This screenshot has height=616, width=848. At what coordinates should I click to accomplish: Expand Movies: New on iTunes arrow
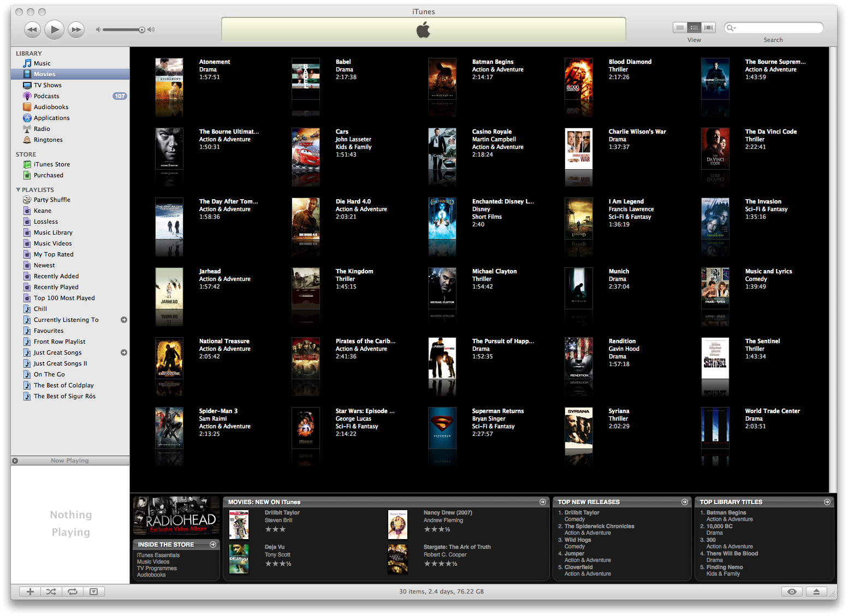543,502
